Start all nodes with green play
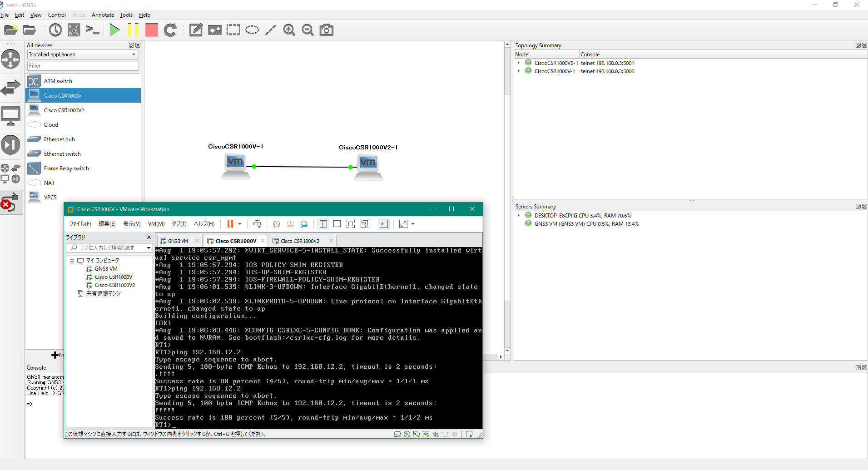This screenshot has height=470, width=868. (x=114, y=30)
